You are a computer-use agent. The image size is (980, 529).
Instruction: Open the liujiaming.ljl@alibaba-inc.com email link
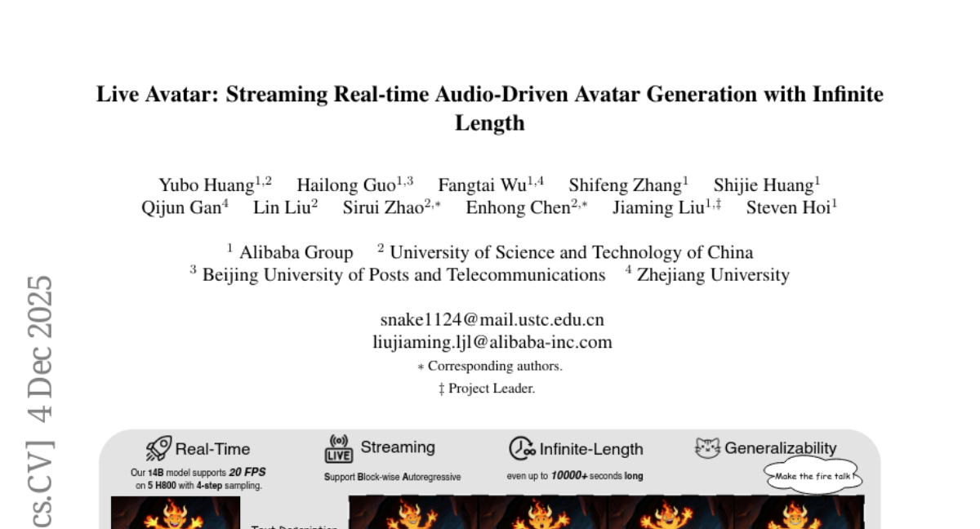[x=492, y=342]
